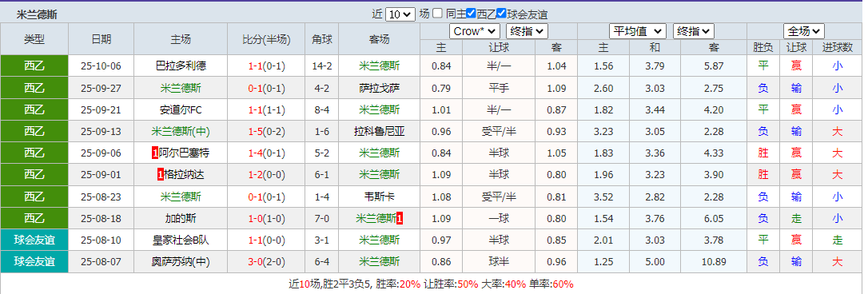Click the 受平/半 handicap in 韦斯卡 row
The height and width of the screenshot is (294, 868).
(500, 197)
